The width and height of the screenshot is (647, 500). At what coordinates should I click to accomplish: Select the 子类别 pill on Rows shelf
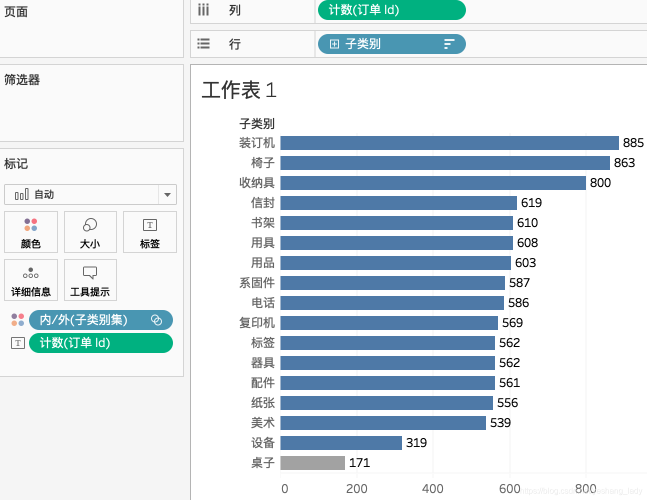(x=392, y=44)
